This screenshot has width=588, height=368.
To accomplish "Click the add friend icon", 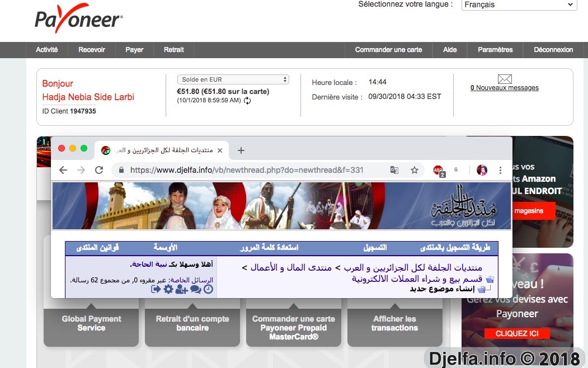I will point(181,289).
